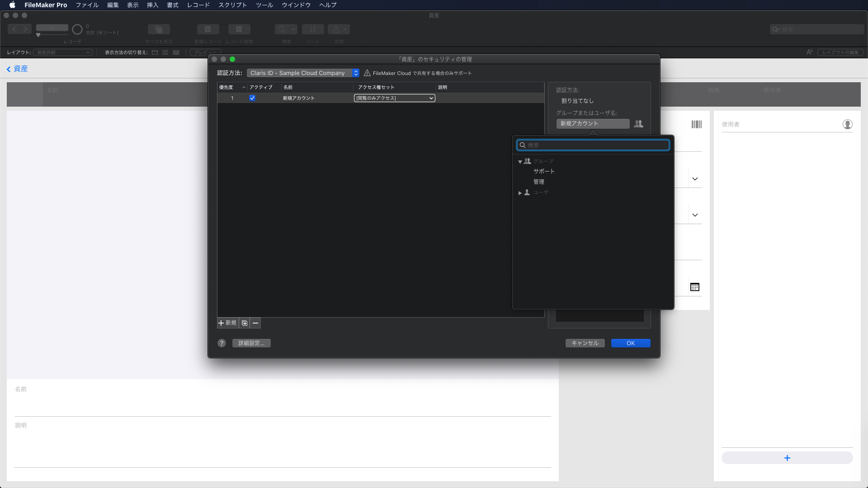Sort by 優先度 column header
This screenshot has height=488, width=868.
tap(231, 87)
